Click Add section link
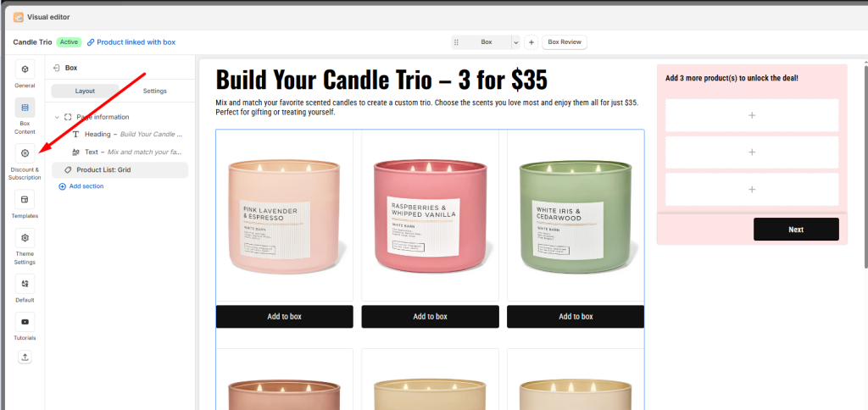868x410 pixels. tap(81, 186)
